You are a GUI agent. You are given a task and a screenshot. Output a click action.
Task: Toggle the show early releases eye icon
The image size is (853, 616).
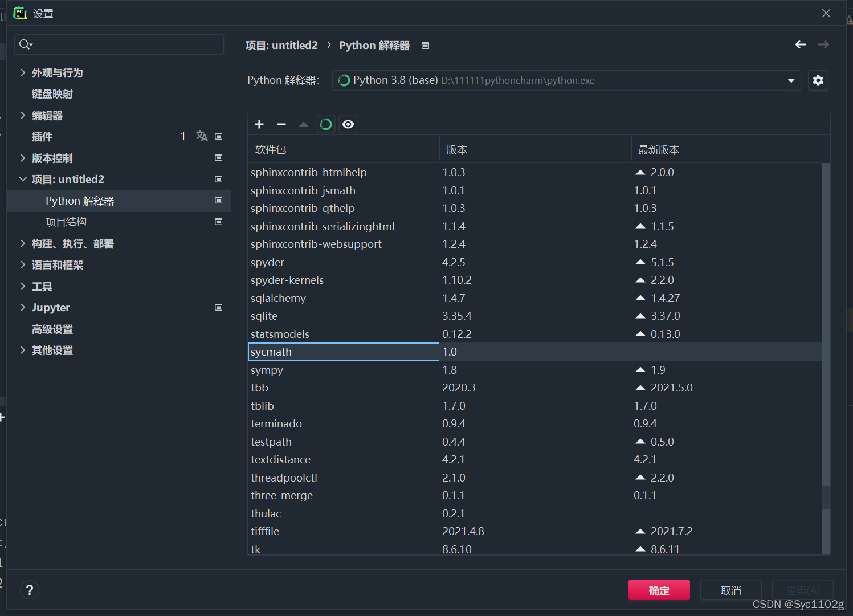(348, 124)
